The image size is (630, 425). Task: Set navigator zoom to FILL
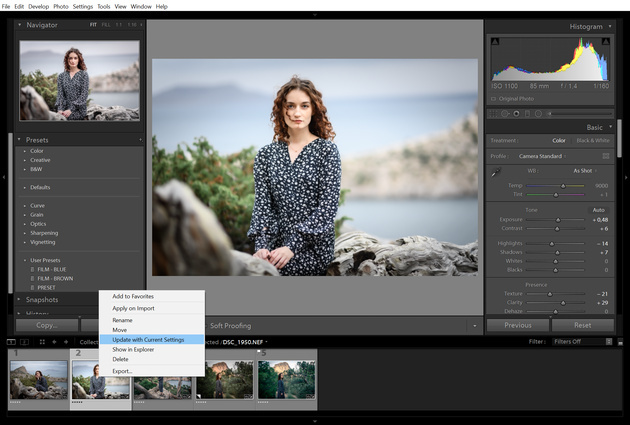[x=106, y=24]
